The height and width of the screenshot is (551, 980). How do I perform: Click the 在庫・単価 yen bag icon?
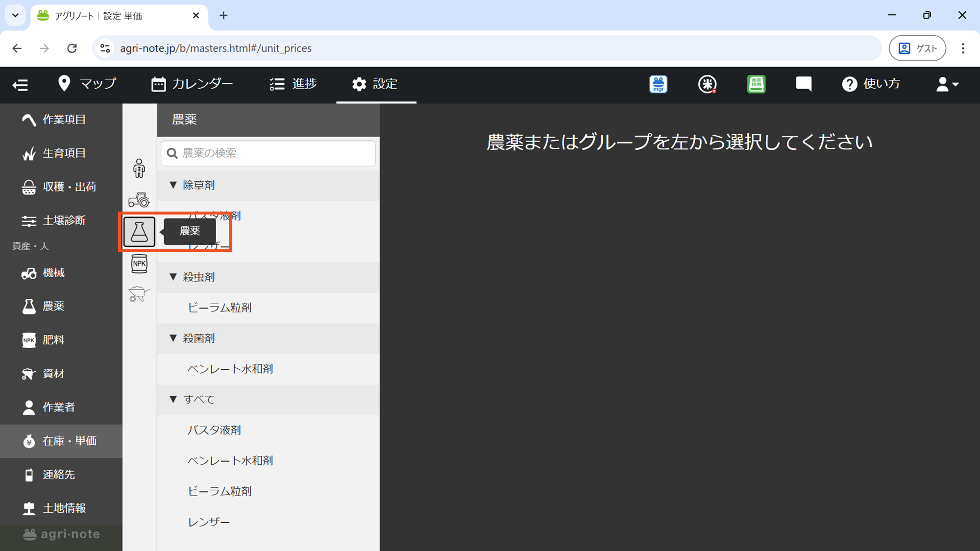[29, 441]
